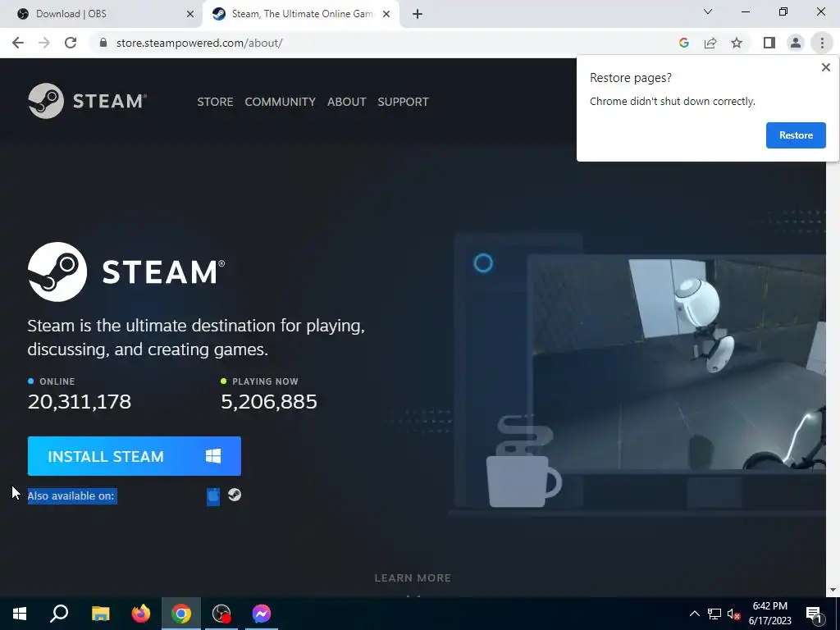Click the Chrome taskbar icon
Screen dimensions: 840x630
pos(181,614)
